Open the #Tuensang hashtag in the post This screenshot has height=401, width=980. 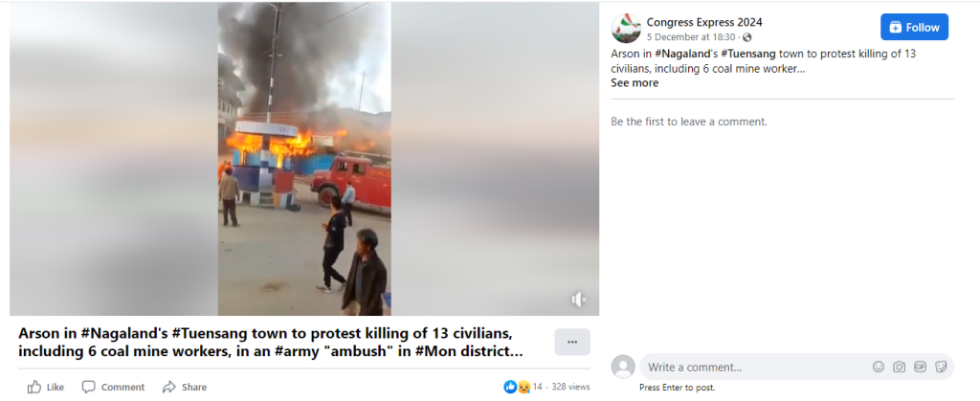pyautogui.click(x=748, y=54)
